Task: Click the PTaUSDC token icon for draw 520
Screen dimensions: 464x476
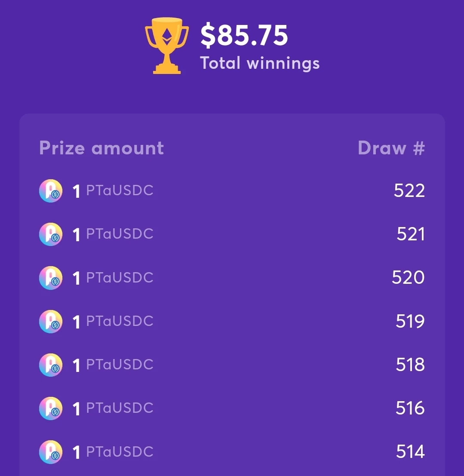Action: (x=51, y=278)
